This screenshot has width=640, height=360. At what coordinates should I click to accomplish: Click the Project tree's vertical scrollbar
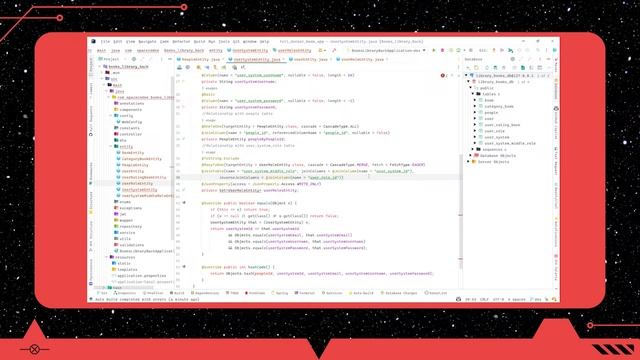[x=172, y=158]
